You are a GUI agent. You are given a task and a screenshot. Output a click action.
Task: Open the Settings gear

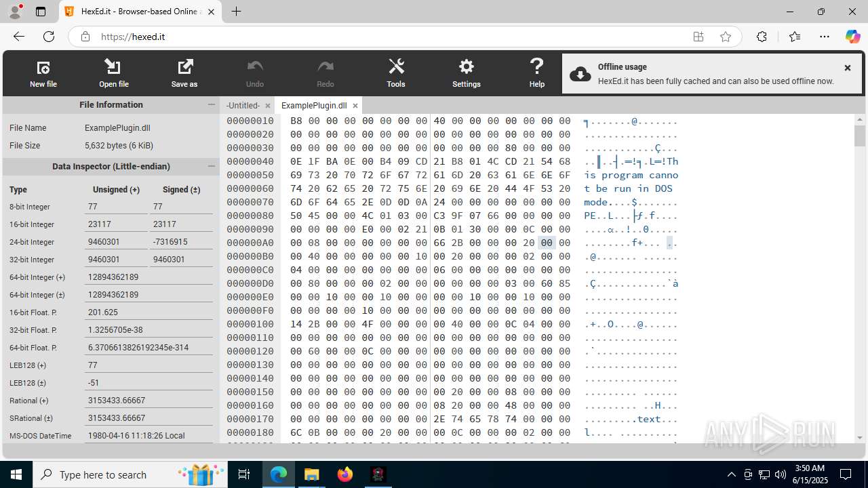[x=467, y=73]
